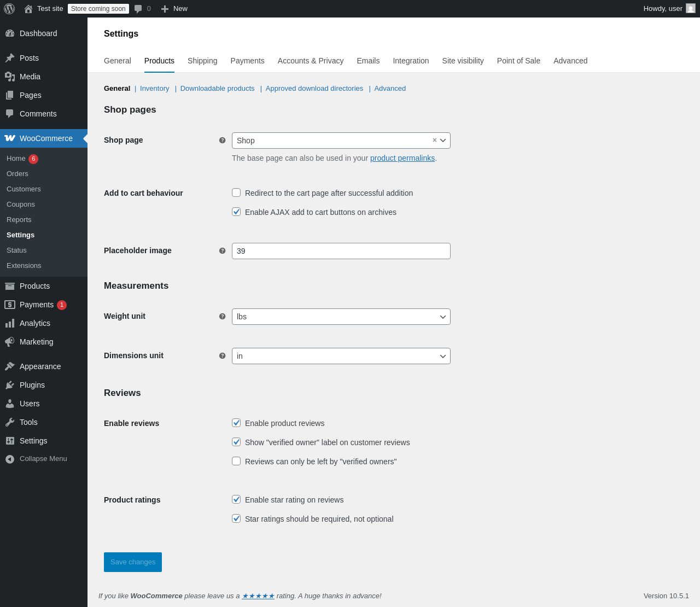The width and height of the screenshot is (700, 607).
Task: Open the Site visibility tab
Action: coord(463,61)
